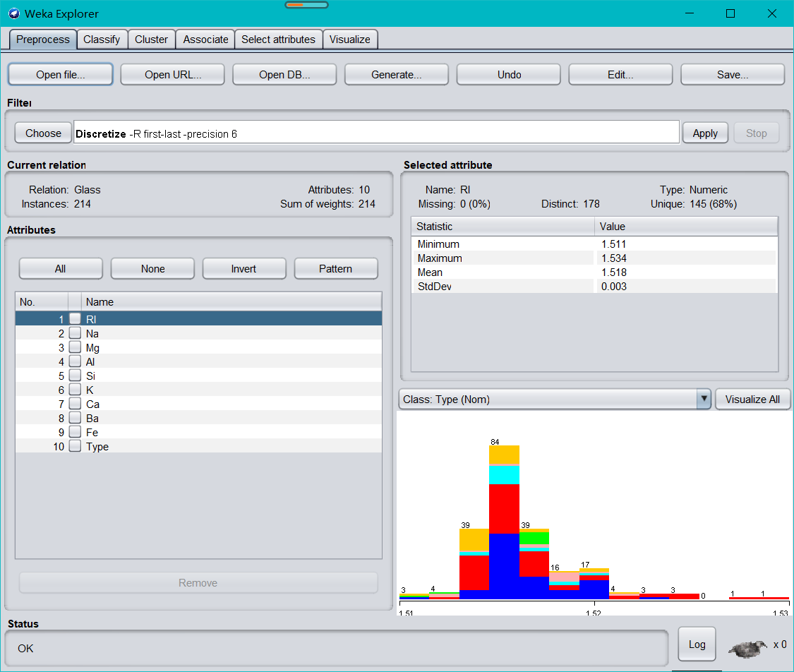The image size is (794, 672).
Task: Open the Log button
Action: coord(697,644)
